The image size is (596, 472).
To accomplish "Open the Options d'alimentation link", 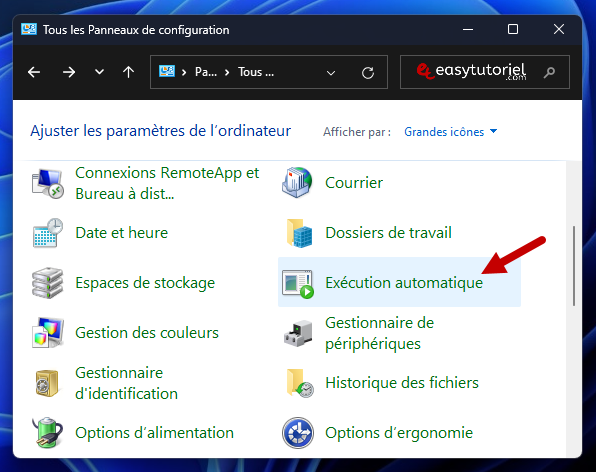I will click(154, 433).
